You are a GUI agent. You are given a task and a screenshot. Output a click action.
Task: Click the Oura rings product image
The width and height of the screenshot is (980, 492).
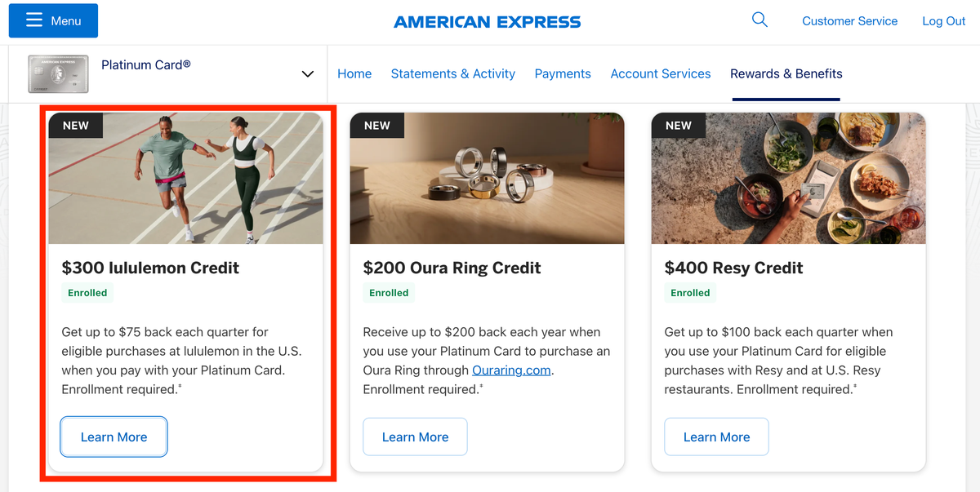pos(487,180)
